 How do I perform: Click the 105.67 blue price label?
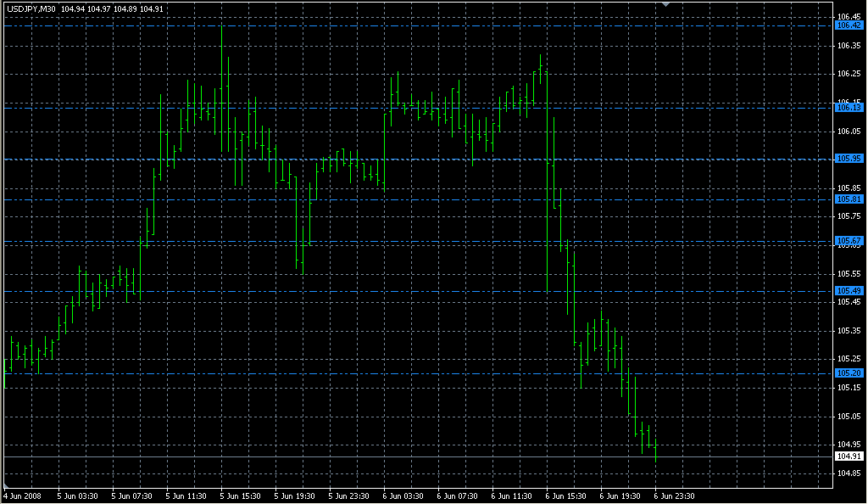tap(849, 241)
